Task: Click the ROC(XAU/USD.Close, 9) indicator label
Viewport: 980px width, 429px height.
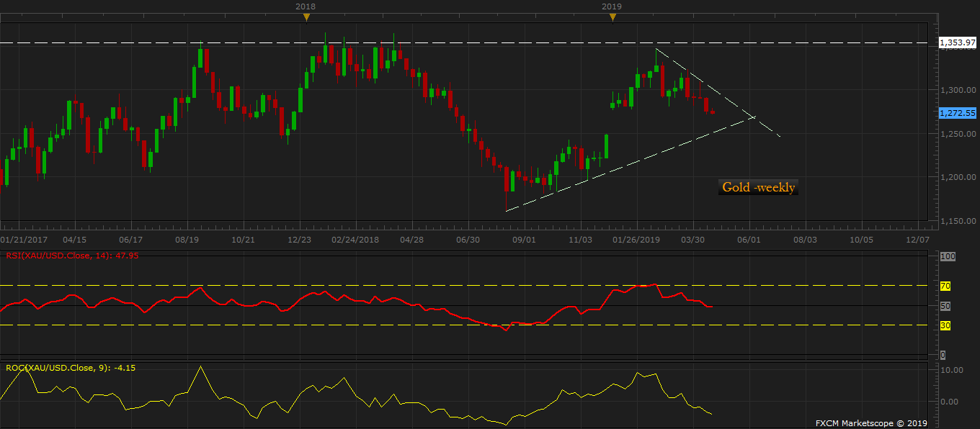Action: tap(71, 368)
